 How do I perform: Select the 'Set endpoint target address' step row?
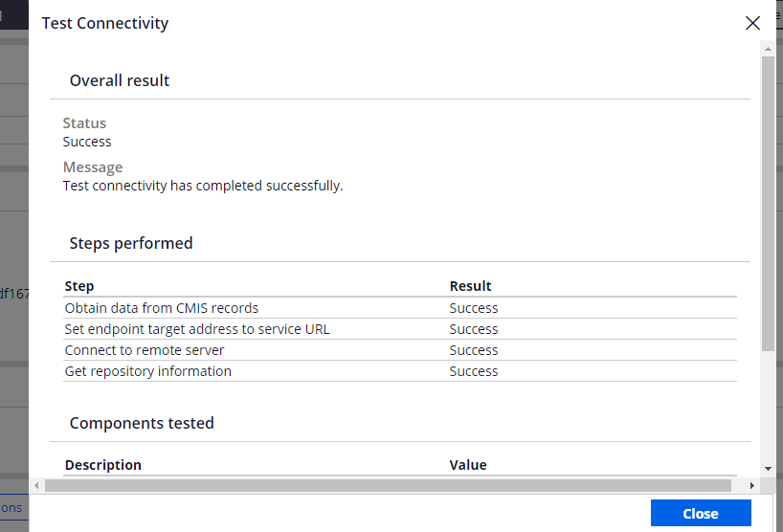point(196,329)
